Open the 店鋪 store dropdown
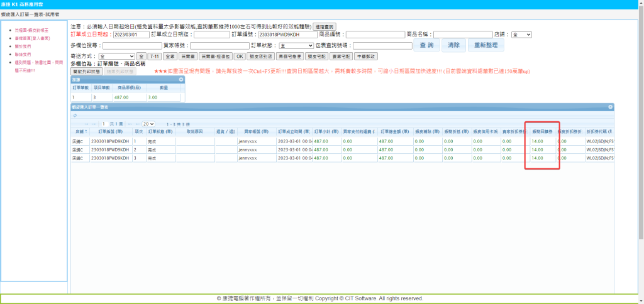Screen dimensions: 644x304 pos(521,35)
